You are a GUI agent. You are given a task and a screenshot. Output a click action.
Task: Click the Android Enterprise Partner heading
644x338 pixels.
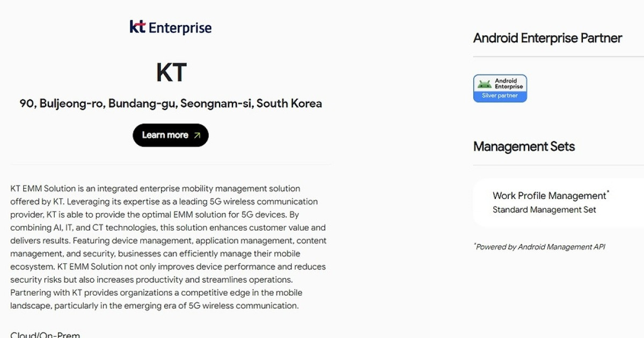click(547, 38)
